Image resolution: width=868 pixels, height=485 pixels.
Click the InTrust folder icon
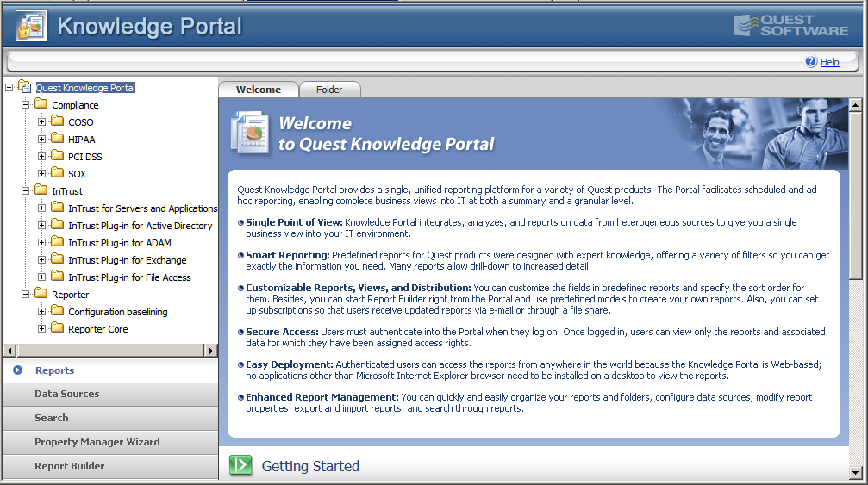tap(41, 190)
